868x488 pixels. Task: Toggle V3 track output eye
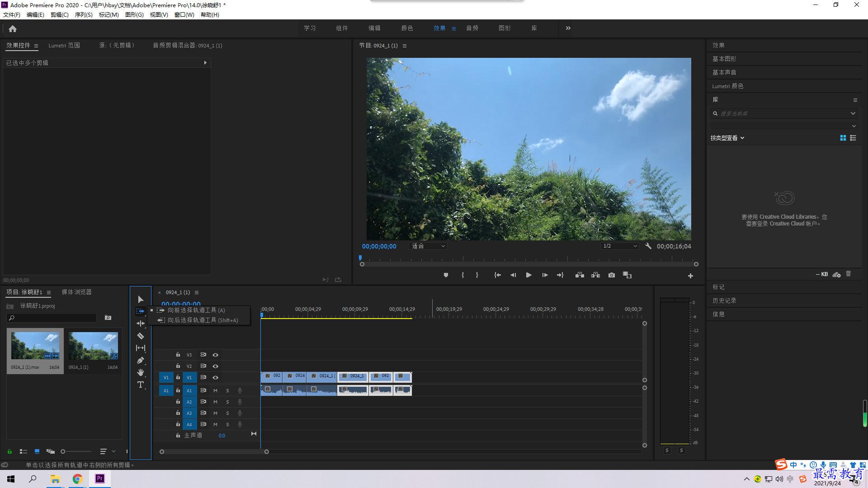point(216,355)
